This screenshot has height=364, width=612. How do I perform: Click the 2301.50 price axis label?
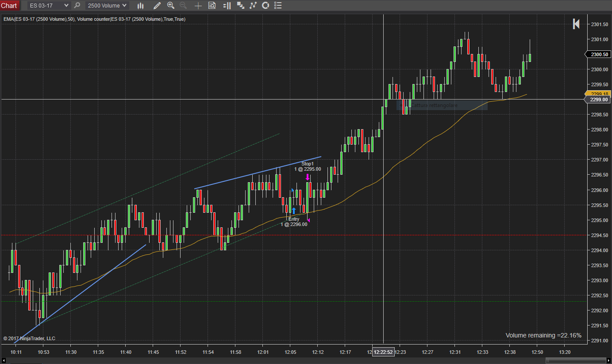point(600,24)
